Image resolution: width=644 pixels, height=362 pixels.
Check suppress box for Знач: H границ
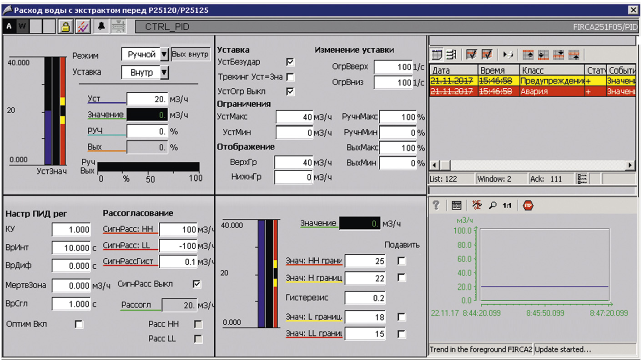pos(402,277)
